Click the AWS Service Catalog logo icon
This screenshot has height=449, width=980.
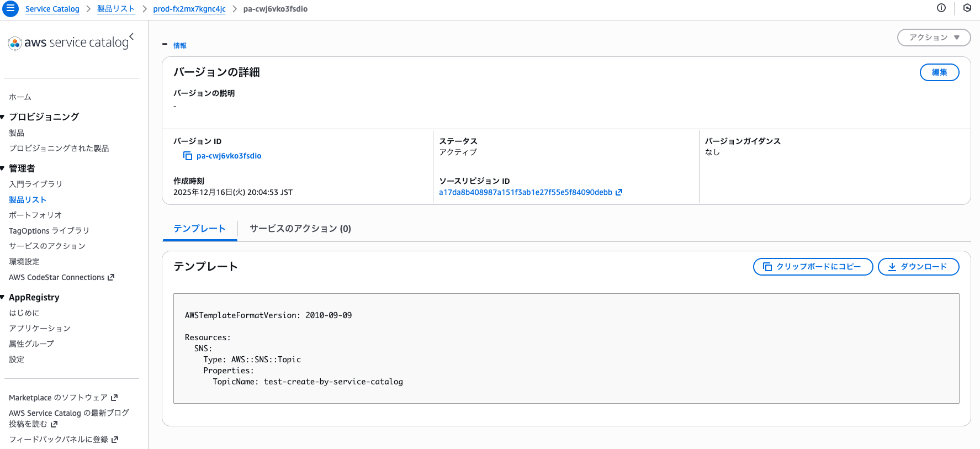tap(15, 43)
